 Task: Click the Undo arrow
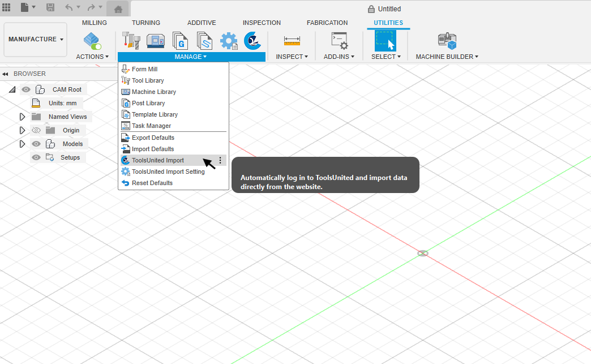pyautogui.click(x=68, y=7)
